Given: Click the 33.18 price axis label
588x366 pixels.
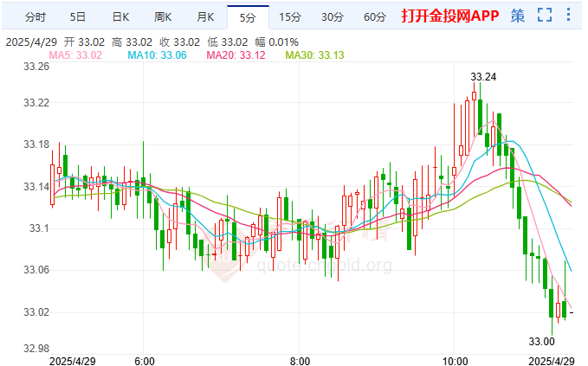Looking at the screenshot, I should tap(36, 144).
